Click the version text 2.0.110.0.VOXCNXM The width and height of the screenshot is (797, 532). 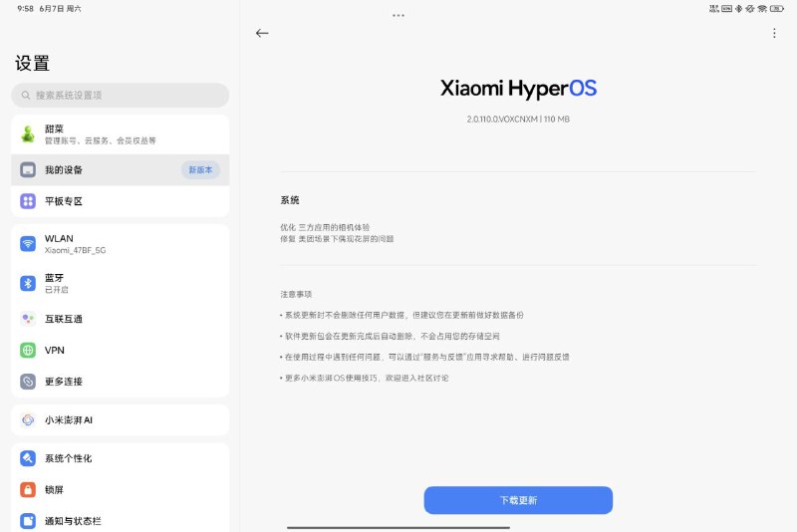[x=502, y=119]
